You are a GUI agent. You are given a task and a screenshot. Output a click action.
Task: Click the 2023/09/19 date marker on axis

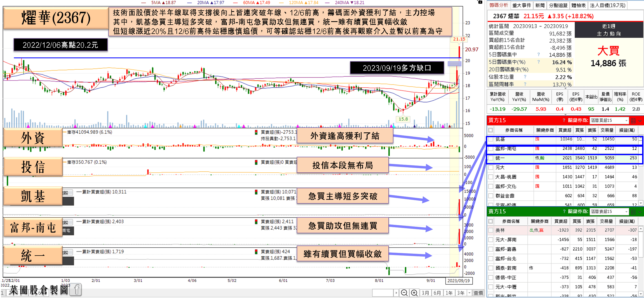click(x=459, y=281)
